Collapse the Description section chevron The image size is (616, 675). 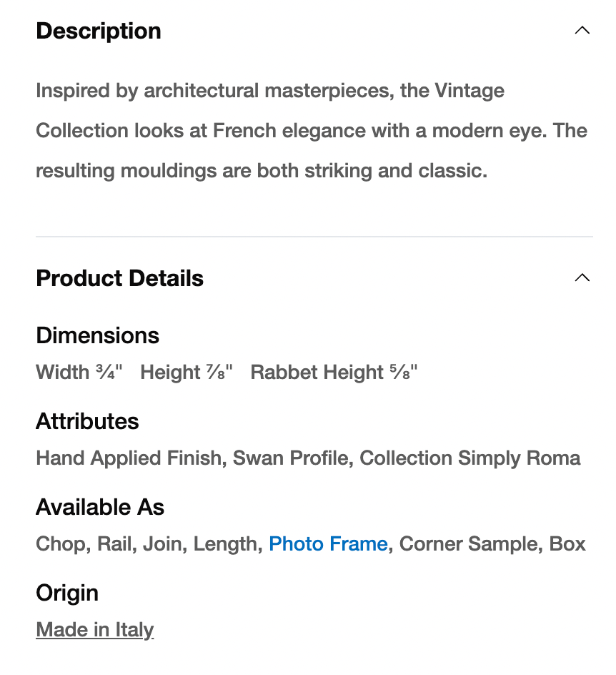(x=582, y=31)
